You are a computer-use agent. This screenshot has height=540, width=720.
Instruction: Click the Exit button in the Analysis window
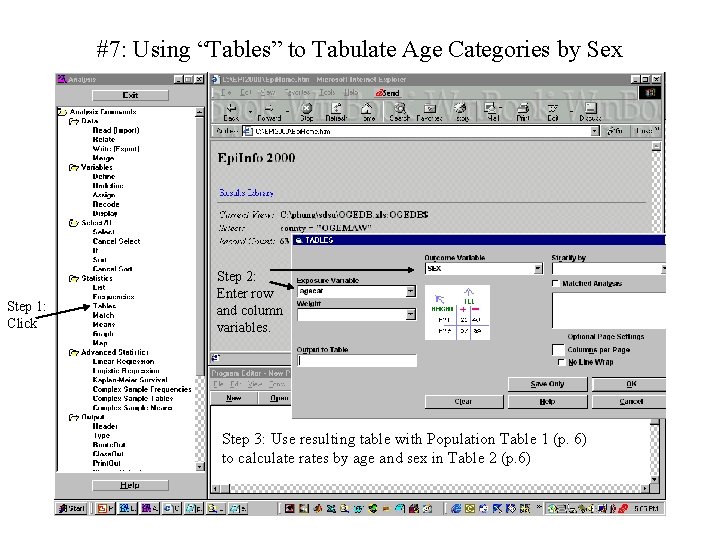[x=130, y=95]
